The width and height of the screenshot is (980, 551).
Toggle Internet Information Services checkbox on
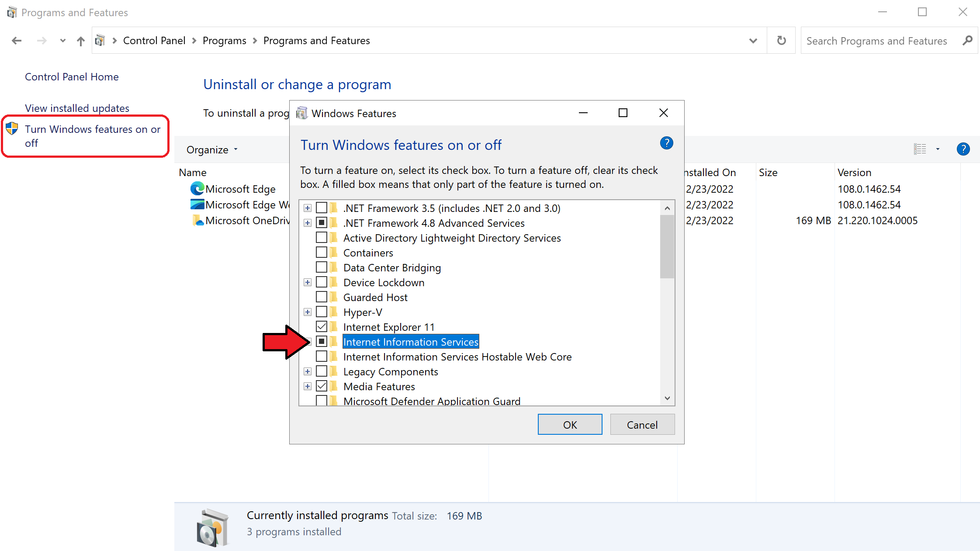point(321,342)
